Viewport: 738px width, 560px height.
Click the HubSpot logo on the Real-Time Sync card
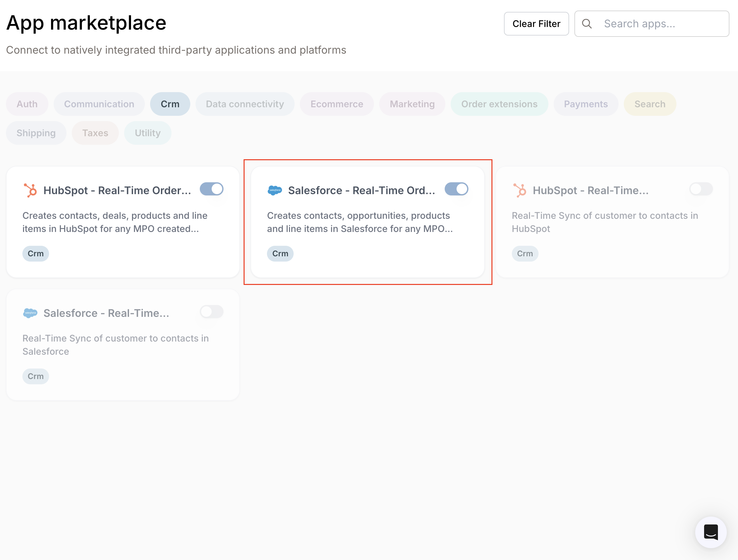point(520,190)
